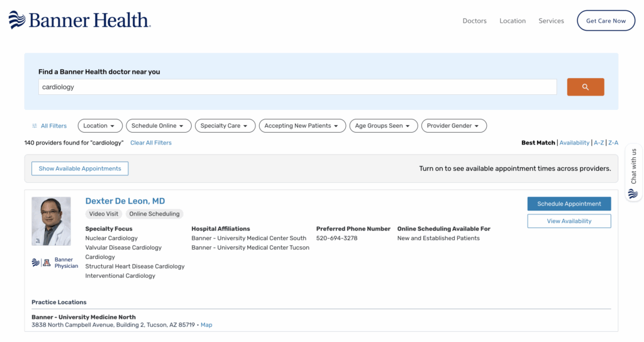Expand the Provider Gender filter

coord(454,126)
